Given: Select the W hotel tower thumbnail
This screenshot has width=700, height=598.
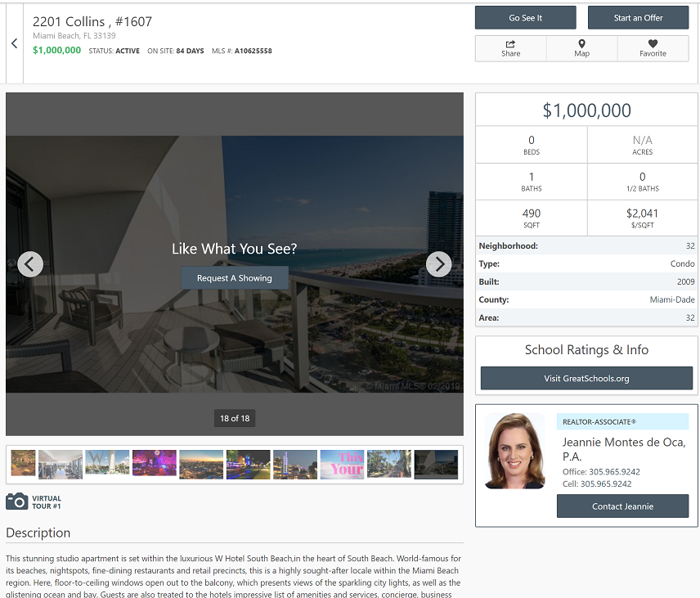Looking at the screenshot, I should click(107, 465).
